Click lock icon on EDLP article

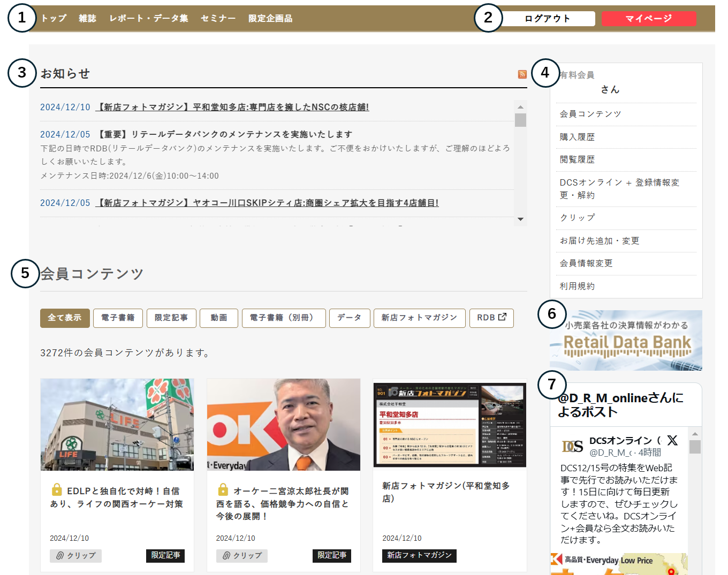(57, 489)
